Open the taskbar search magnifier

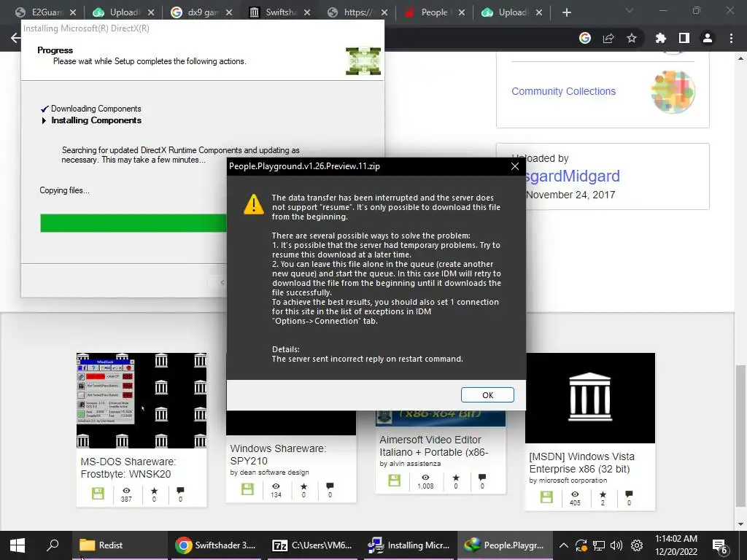(x=53, y=545)
